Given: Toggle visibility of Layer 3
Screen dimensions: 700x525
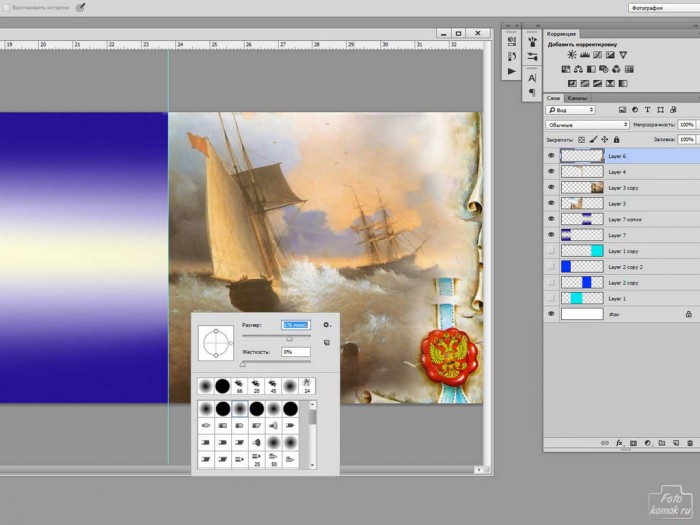Looking at the screenshot, I should pyautogui.click(x=551, y=203).
